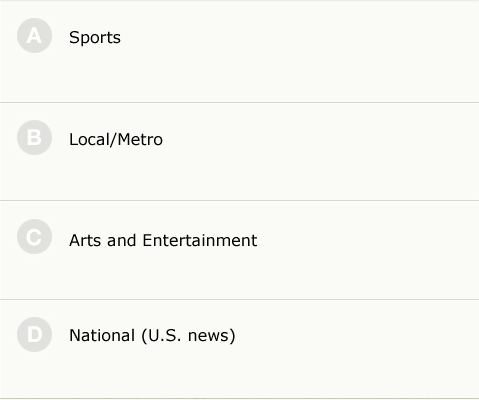479x400 pixels.
Task: Choose the National (U.S. news) text
Action: pos(152,335)
